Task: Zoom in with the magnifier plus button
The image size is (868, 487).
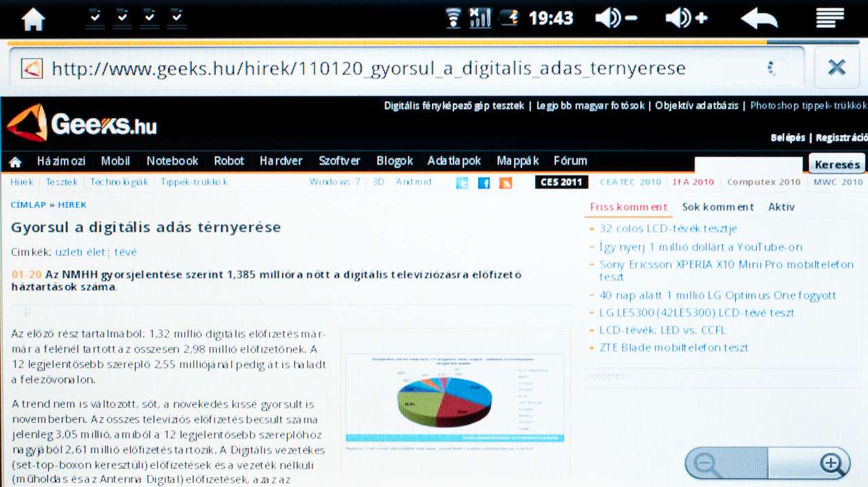Action: tap(831, 464)
